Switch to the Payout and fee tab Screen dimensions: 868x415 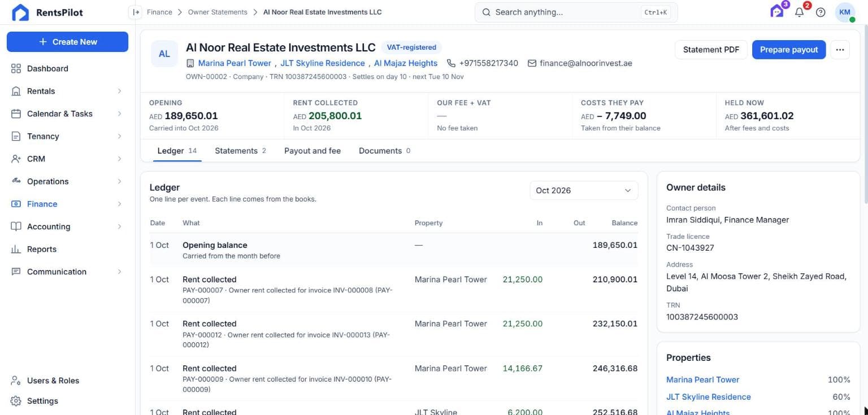coord(313,151)
